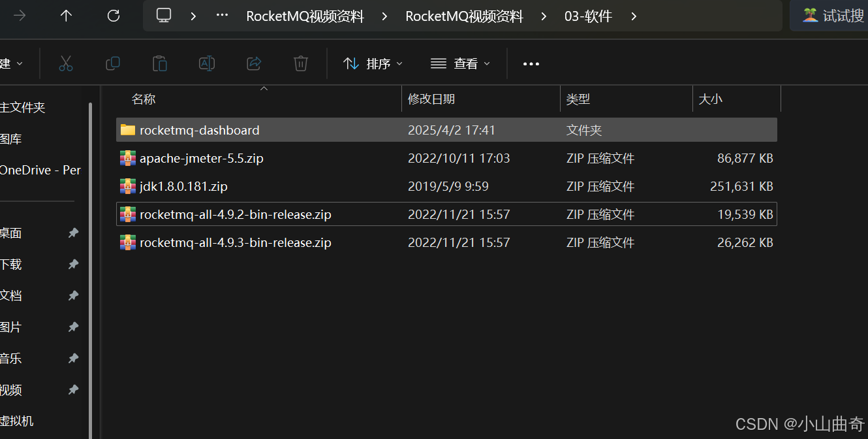Open 虚拟机 in the navigation pane
Screen dimensions: 868x439
pos(17,421)
